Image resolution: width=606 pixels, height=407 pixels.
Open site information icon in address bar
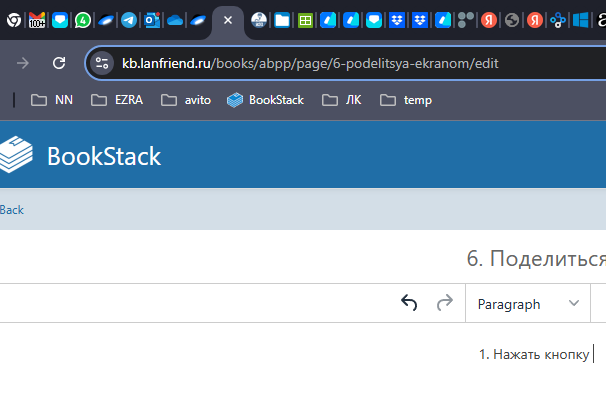coord(102,63)
